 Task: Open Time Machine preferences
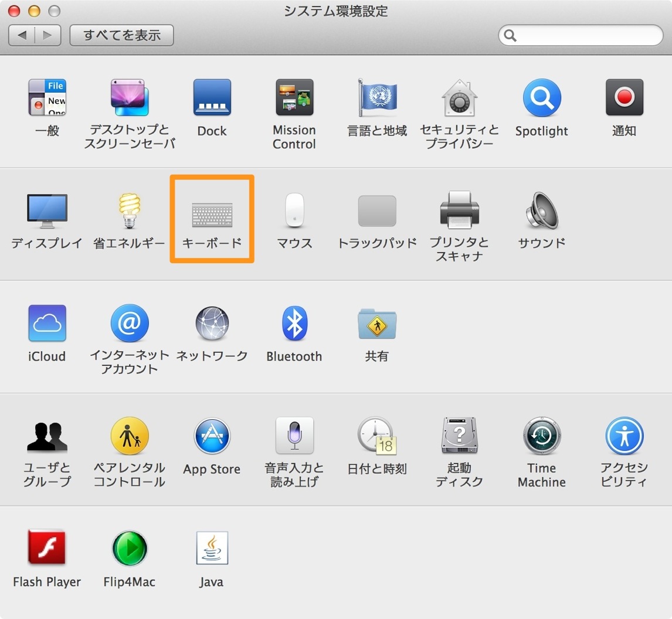pyautogui.click(x=542, y=436)
